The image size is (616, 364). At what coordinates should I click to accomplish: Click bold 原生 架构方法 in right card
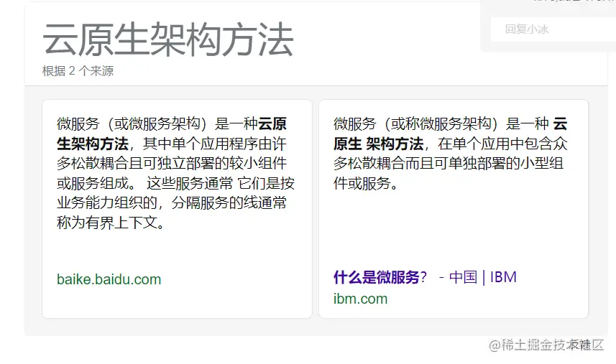pyautogui.click(x=378, y=144)
